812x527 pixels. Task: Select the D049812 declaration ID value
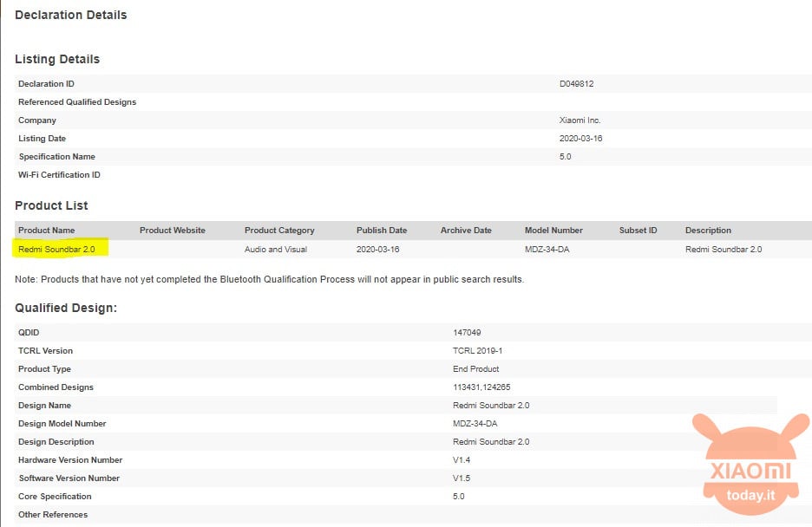[x=576, y=84]
